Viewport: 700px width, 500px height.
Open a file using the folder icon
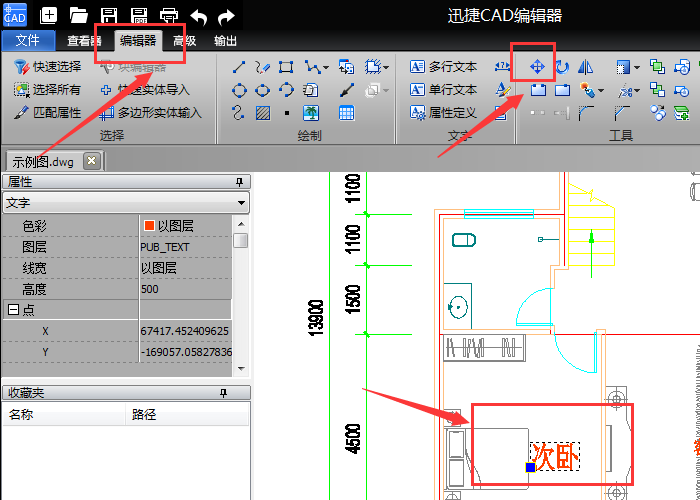pos(79,15)
